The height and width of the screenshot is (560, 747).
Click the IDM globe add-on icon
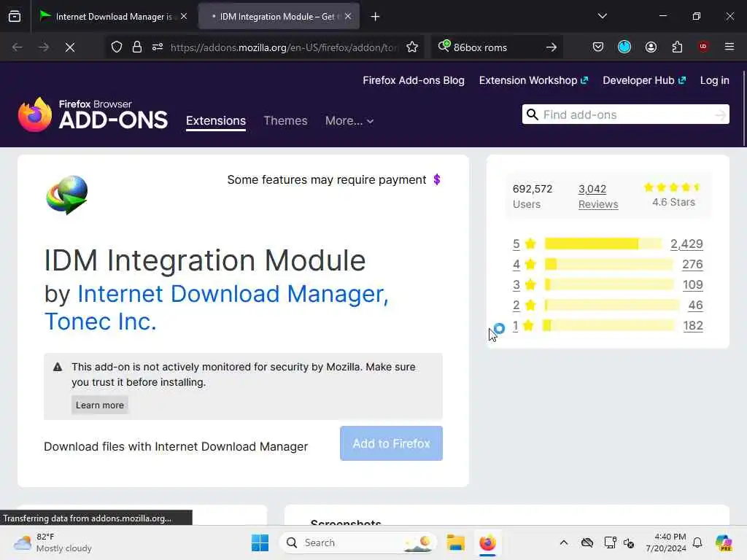point(66,195)
